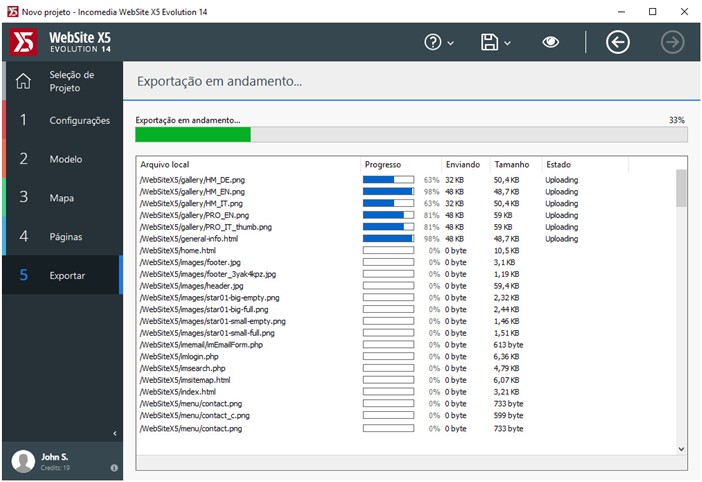Select step 3 Mapa
Screen dimensions: 702x482
(62, 198)
